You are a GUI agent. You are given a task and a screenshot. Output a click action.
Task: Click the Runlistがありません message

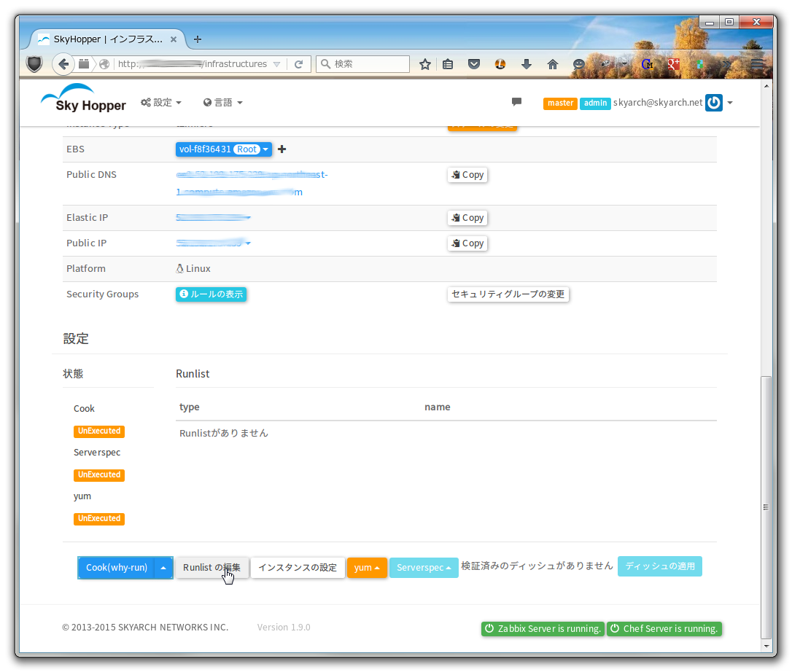(224, 433)
